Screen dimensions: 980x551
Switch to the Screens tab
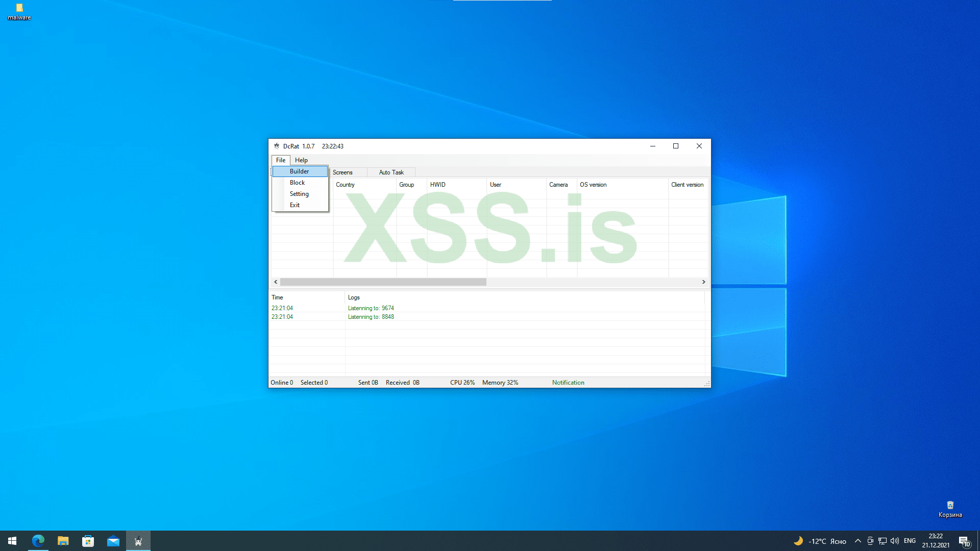point(342,172)
